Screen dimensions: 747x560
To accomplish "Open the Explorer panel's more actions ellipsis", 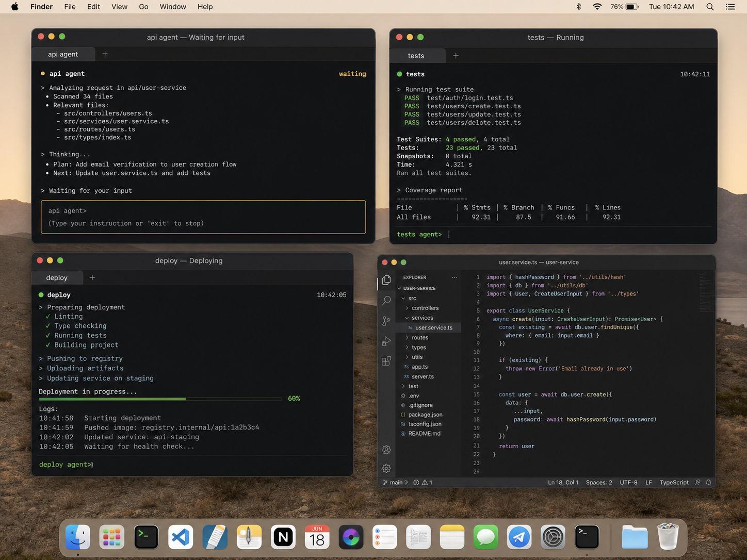I will (454, 277).
